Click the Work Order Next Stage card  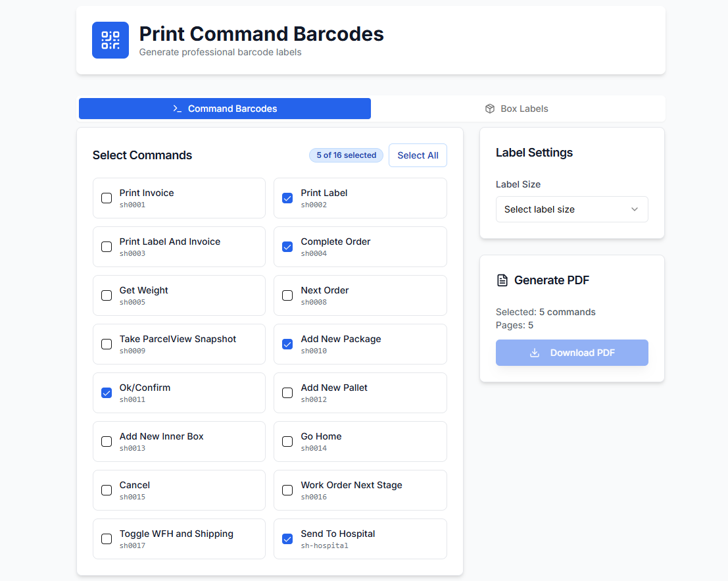point(360,490)
